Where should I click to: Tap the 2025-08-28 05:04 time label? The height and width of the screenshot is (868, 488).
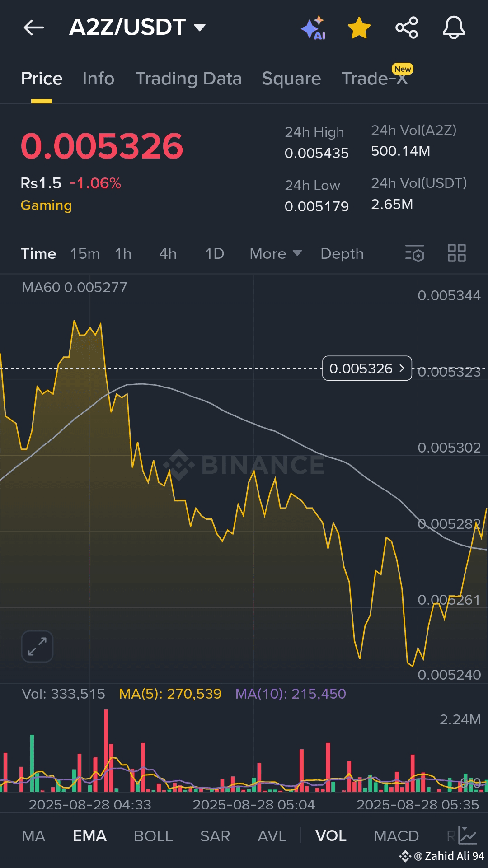[x=254, y=805]
